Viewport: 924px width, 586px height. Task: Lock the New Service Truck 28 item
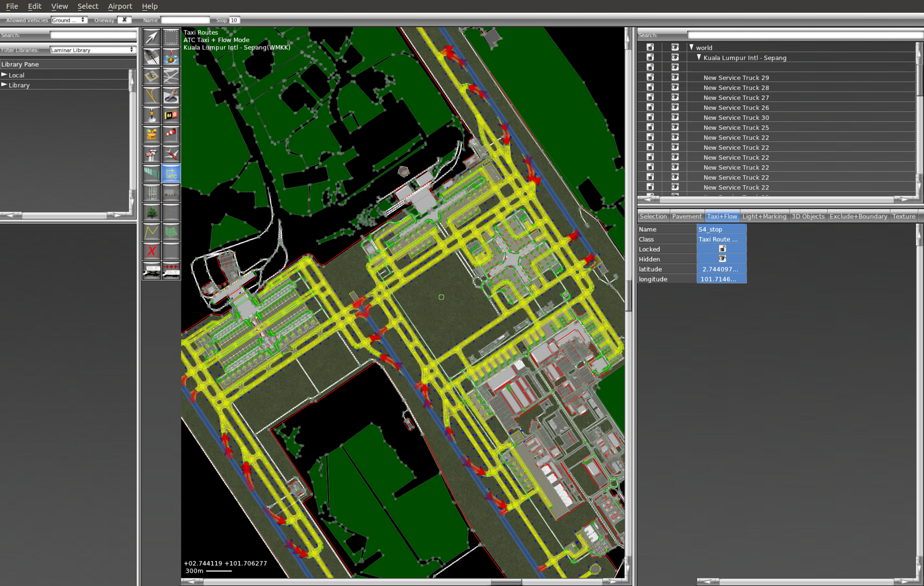click(x=650, y=87)
